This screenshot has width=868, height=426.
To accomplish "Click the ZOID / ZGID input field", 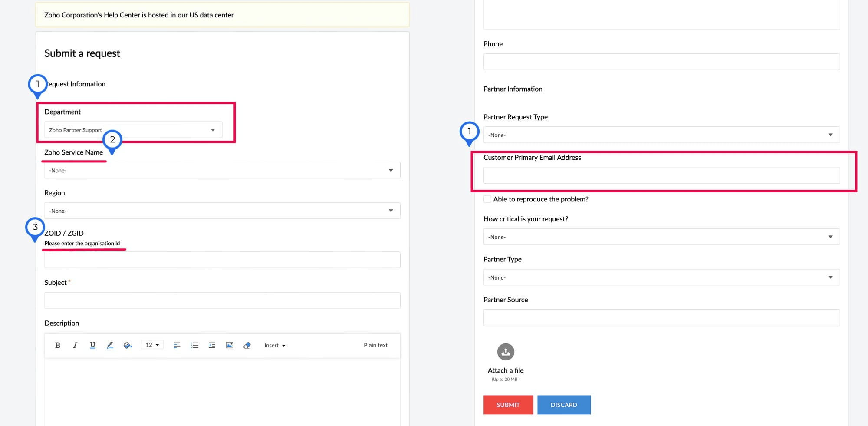I will click(222, 260).
